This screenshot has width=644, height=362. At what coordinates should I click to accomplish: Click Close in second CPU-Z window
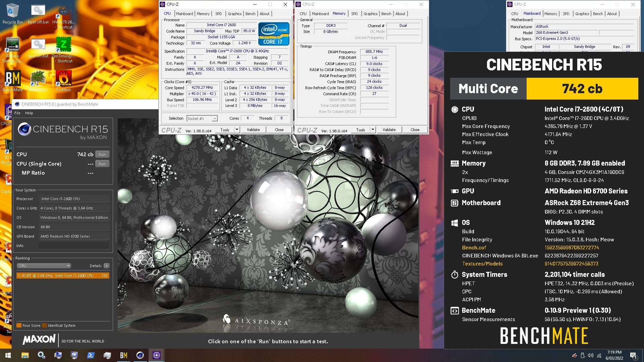click(x=415, y=130)
